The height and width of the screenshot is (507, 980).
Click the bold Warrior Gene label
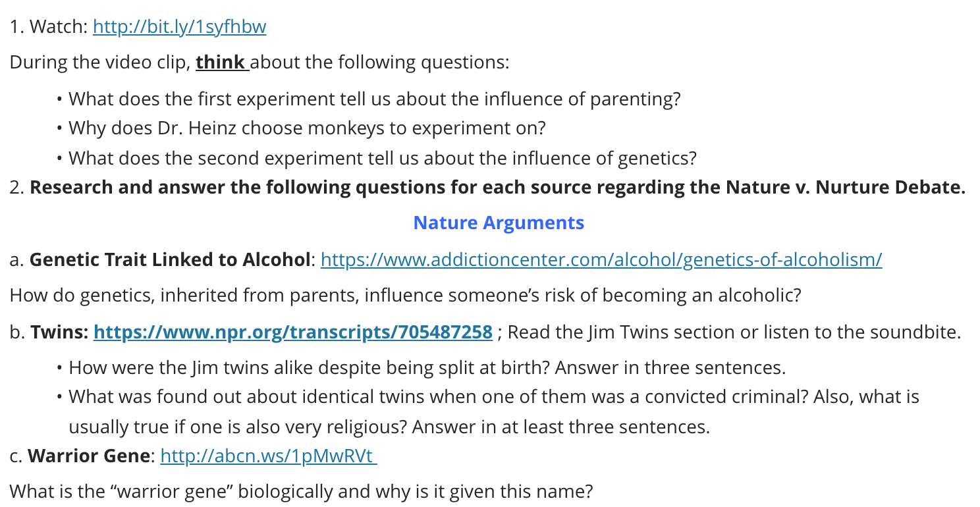[89, 456]
